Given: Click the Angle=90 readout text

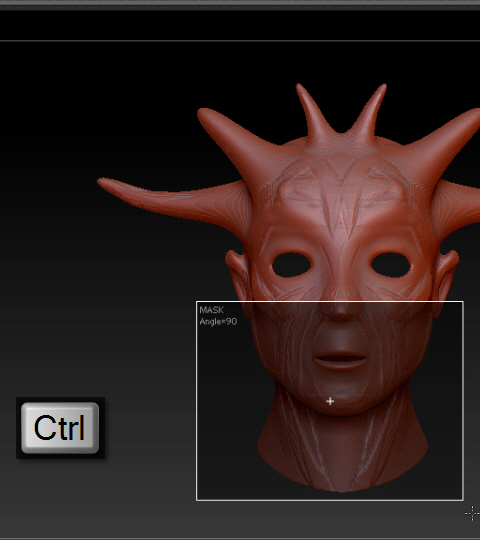Looking at the screenshot, I should tap(218, 322).
